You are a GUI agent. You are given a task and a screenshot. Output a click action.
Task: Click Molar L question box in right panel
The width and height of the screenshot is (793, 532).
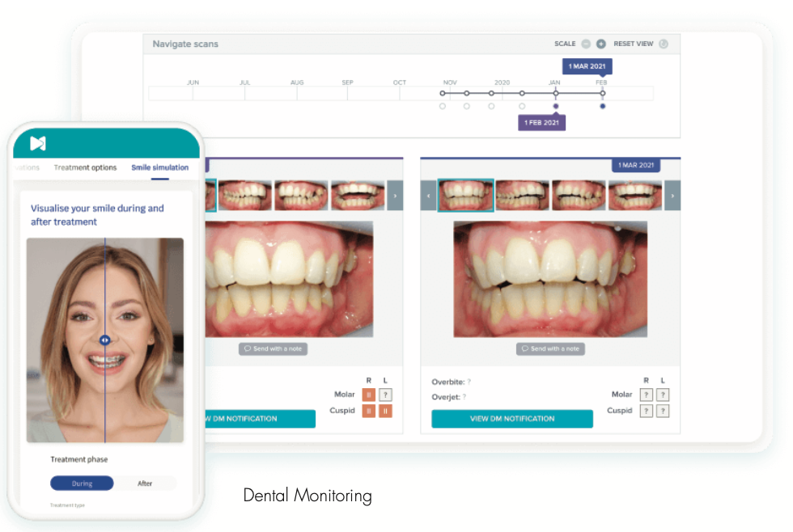663,395
